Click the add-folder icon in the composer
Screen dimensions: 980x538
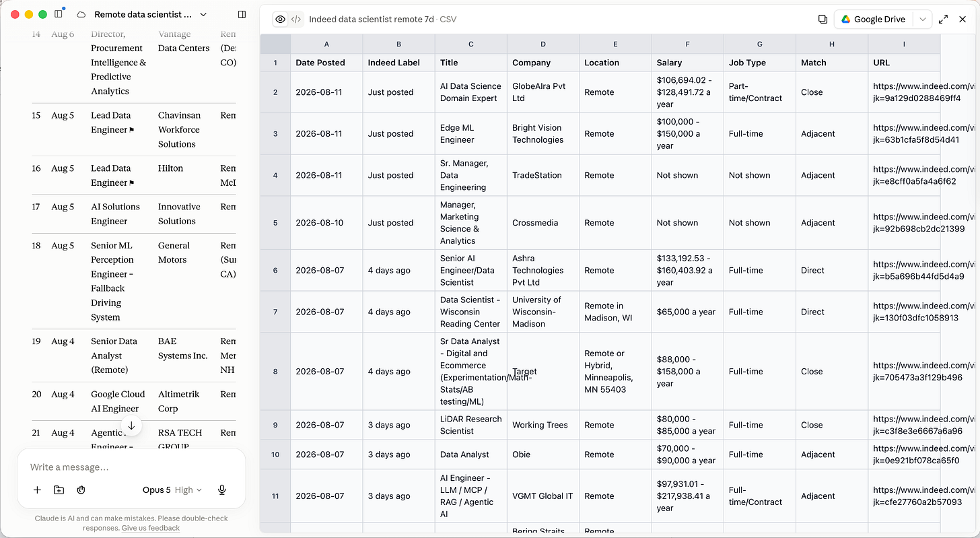59,490
